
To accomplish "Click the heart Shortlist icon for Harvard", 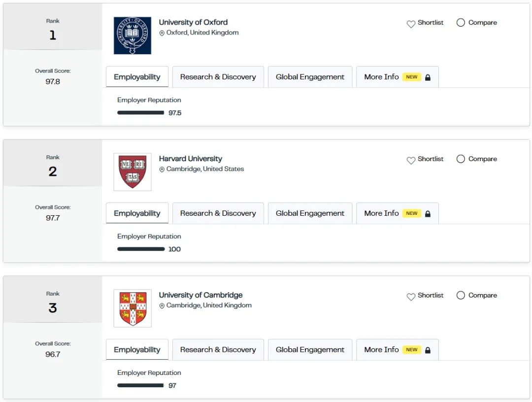I will pyautogui.click(x=411, y=160).
